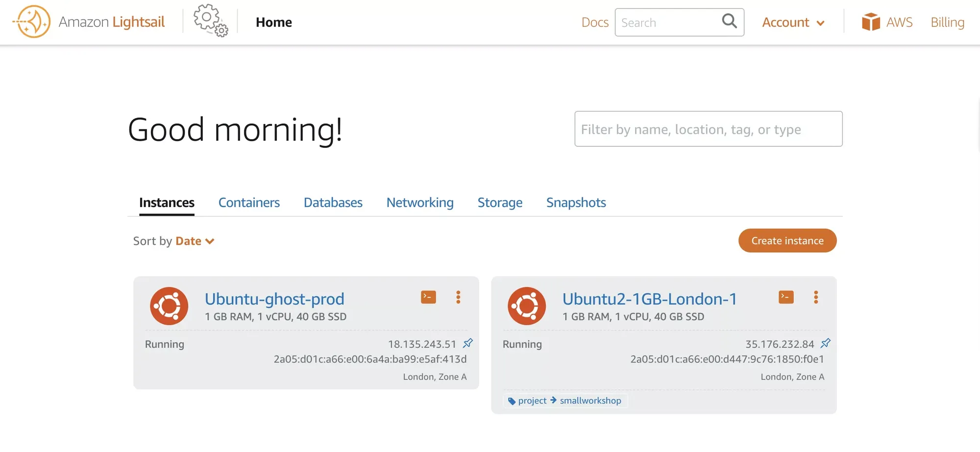The image size is (980, 452).
Task: Switch to the Databases tab
Action: [x=333, y=203]
